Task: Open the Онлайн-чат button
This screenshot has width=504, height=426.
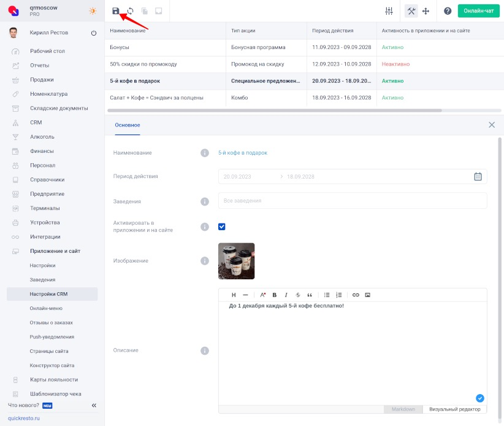Action: click(x=479, y=11)
